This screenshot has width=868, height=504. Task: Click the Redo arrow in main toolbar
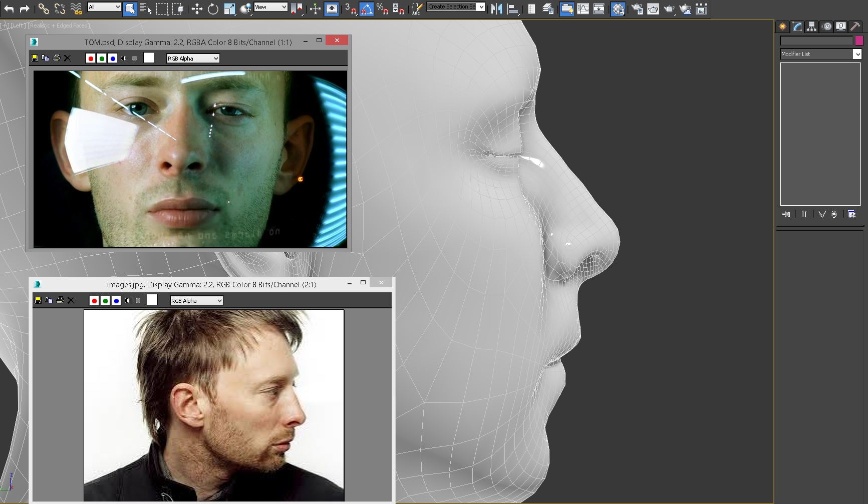tap(24, 9)
